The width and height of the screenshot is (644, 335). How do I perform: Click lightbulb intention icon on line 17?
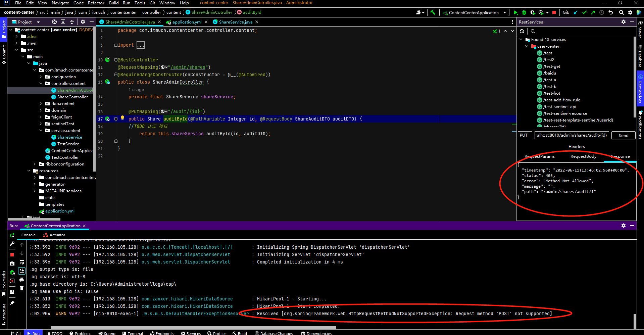click(122, 118)
